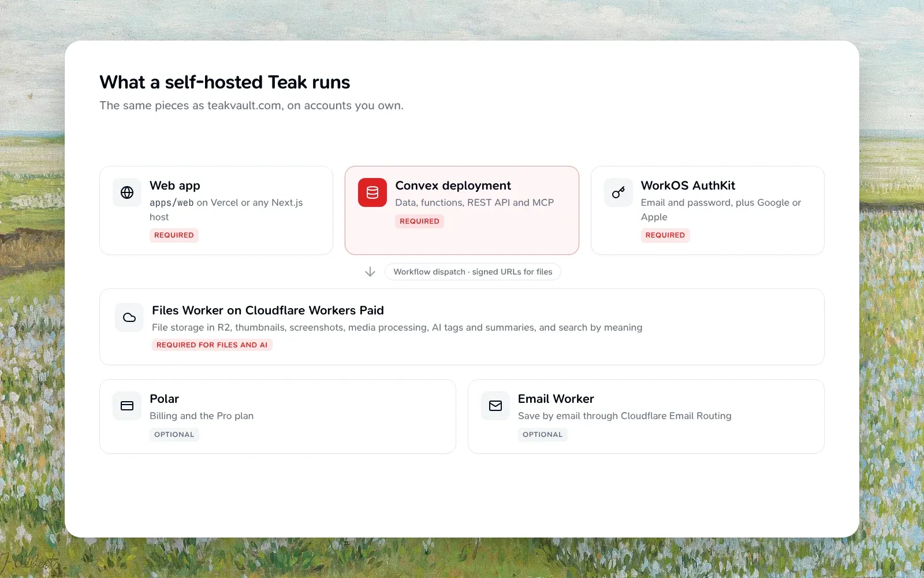
Task: Click the Workflow dispatch signed URLs pill
Action: tap(473, 272)
